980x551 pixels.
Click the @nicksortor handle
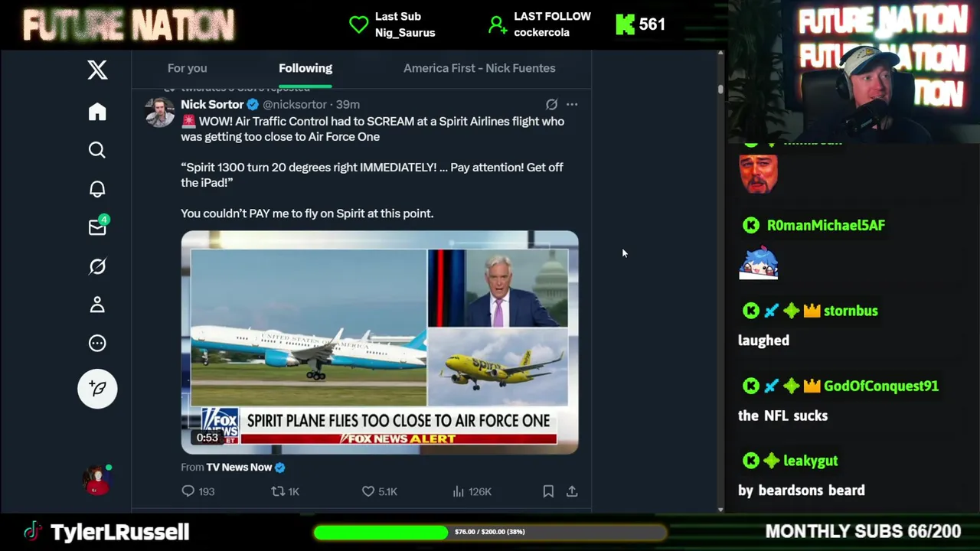(295, 104)
